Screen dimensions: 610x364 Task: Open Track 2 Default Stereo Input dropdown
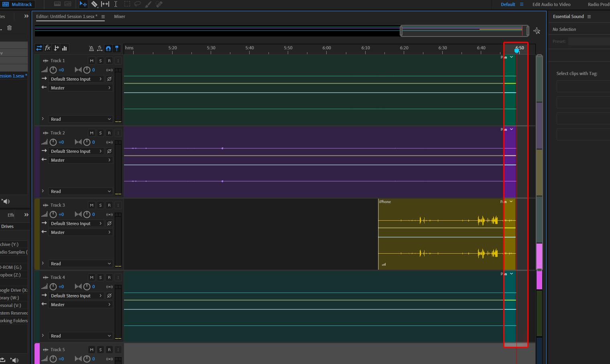(76, 151)
